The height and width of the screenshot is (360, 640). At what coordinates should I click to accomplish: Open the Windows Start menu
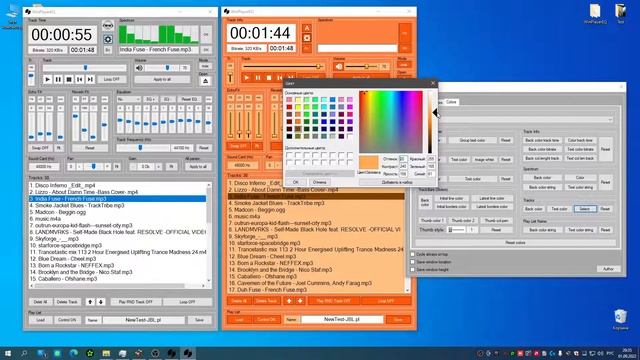(x=8, y=353)
